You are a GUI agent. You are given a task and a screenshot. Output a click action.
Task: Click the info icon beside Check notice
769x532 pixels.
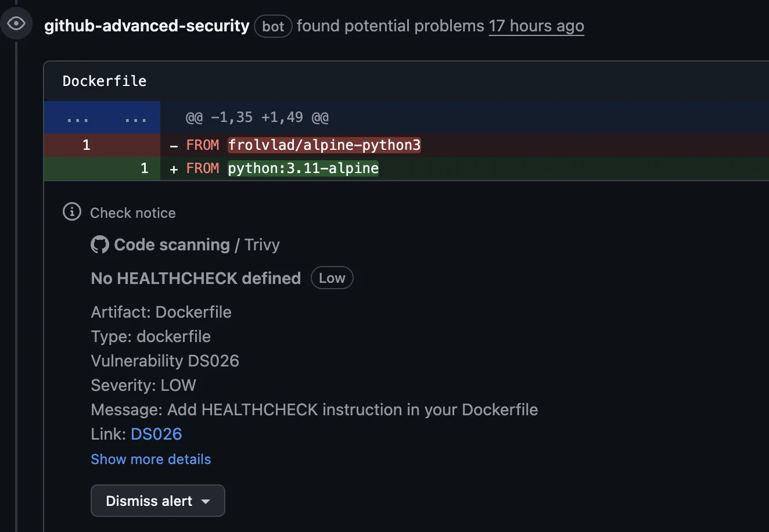[72, 212]
